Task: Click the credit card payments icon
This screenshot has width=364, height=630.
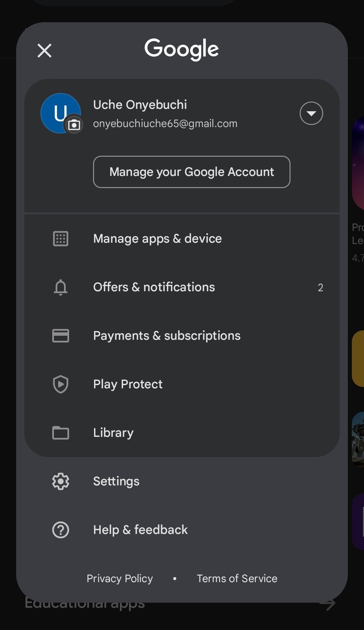Action: [x=61, y=336]
